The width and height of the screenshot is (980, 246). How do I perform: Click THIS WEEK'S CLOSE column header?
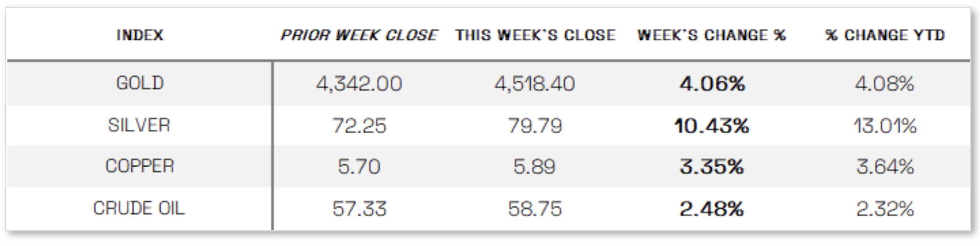click(x=535, y=35)
